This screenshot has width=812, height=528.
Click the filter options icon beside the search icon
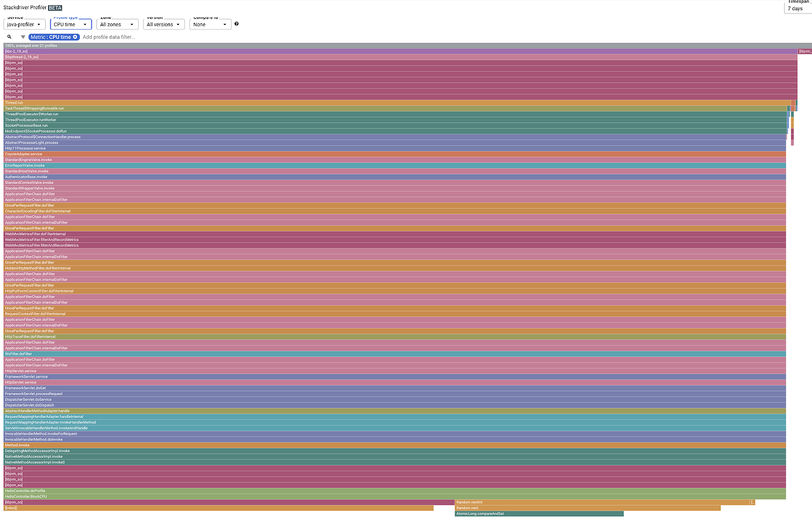(x=22, y=37)
